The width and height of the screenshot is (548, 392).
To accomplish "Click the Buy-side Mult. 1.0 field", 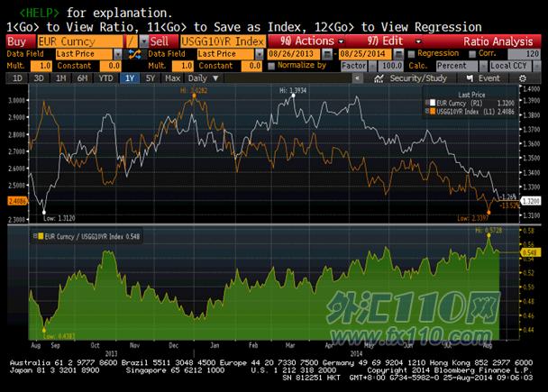I will click(41, 66).
